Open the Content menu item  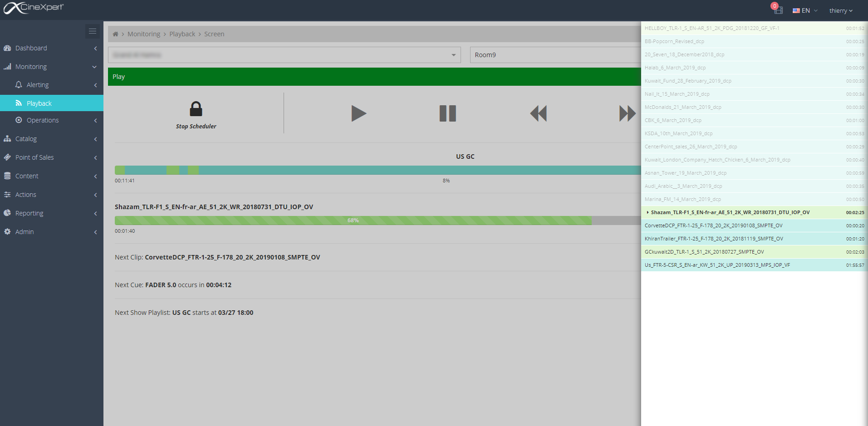[52, 176]
